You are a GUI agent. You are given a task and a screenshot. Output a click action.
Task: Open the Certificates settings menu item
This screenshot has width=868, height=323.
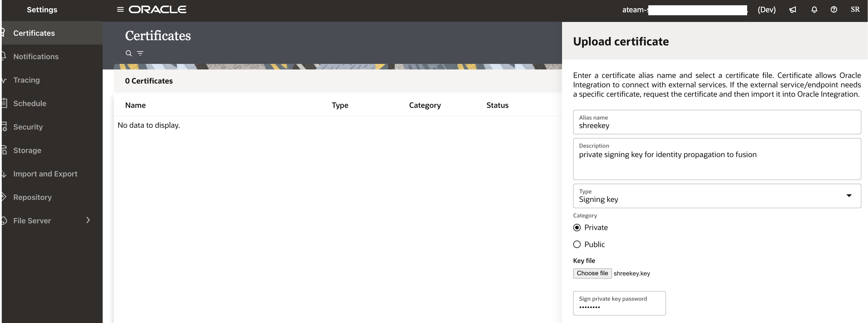point(34,33)
